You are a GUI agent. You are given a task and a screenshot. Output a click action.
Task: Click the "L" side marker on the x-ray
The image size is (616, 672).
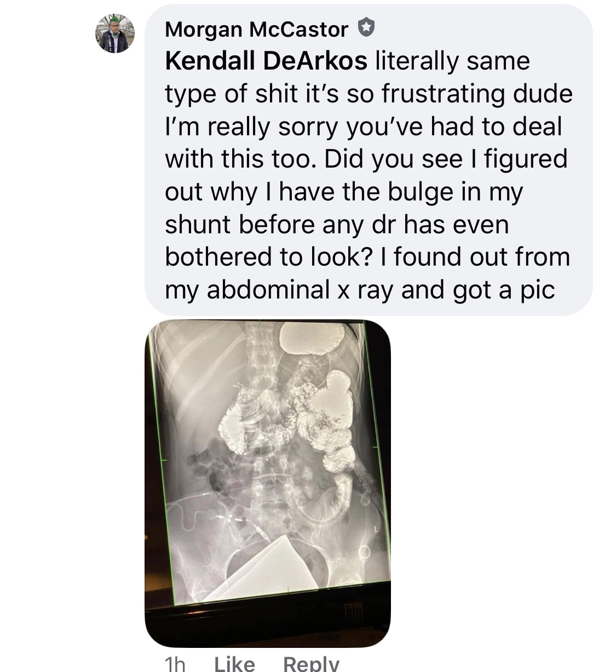377,529
